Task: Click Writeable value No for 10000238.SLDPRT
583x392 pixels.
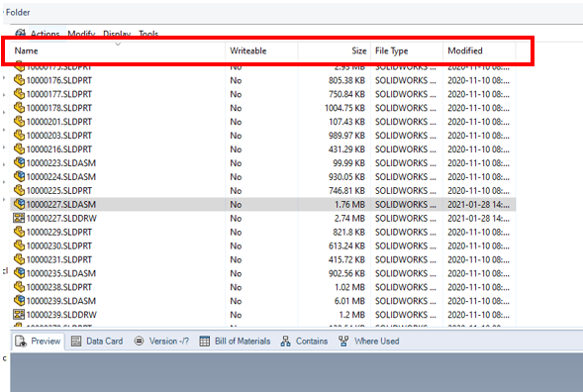Action: coord(236,287)
